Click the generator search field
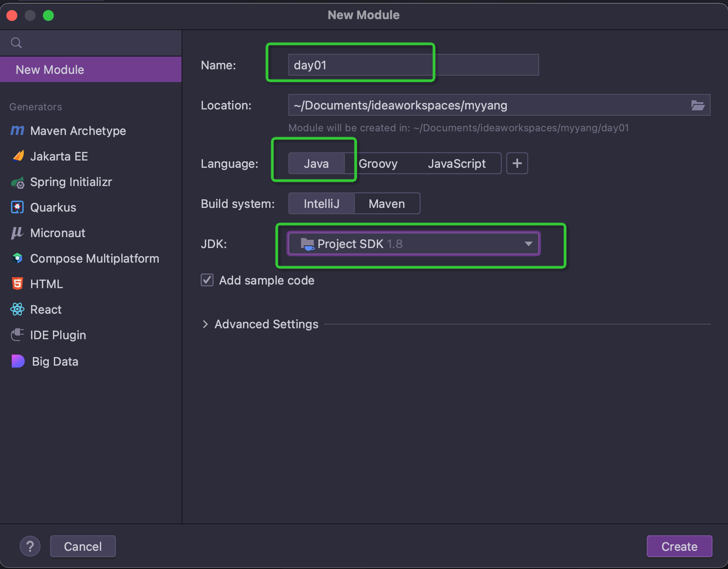The image size is (728, 569). pyautogui.click(x=91, y=43)
